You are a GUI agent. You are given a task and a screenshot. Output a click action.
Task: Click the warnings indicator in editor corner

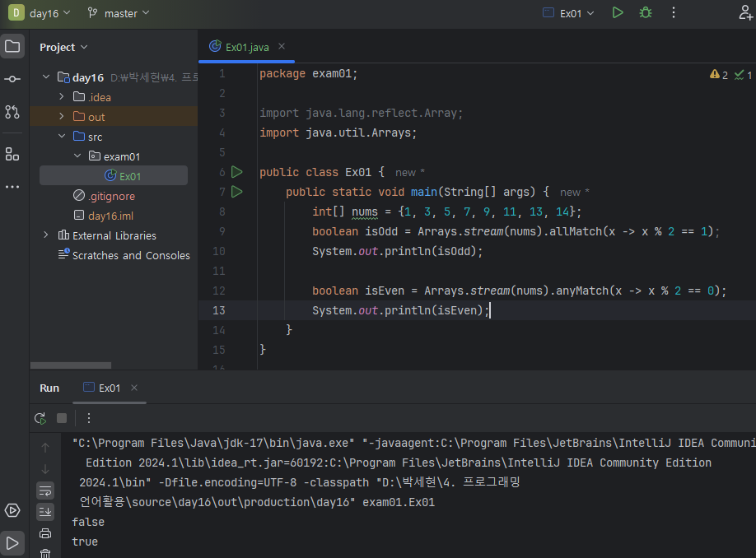(719, 75)
